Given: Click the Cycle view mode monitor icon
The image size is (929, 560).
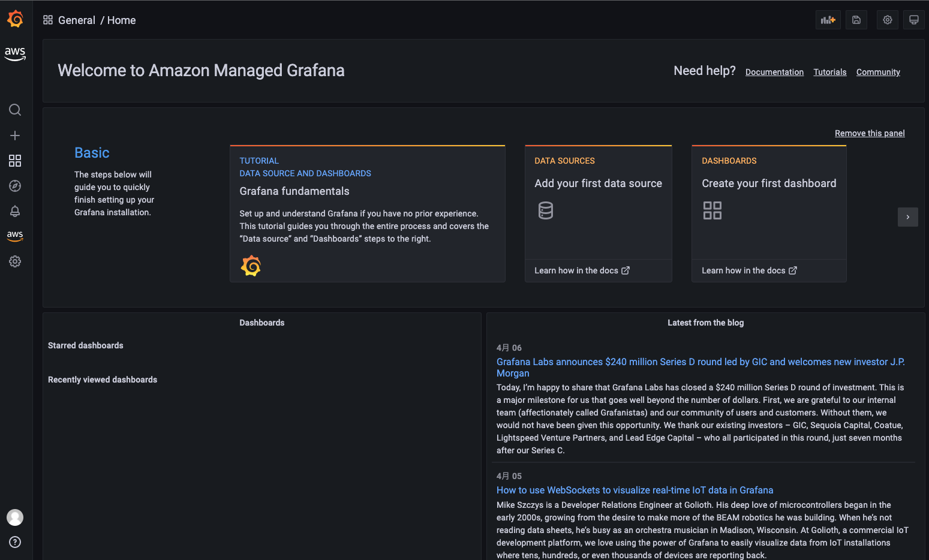Looking at the screenshot, I should tap(914, 20).
